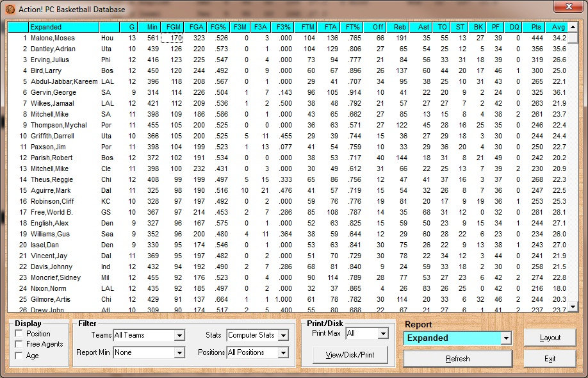This screenshot has width=588, height=378.
Task: Expand the Report Min dropdown
Action: (179, 352)
